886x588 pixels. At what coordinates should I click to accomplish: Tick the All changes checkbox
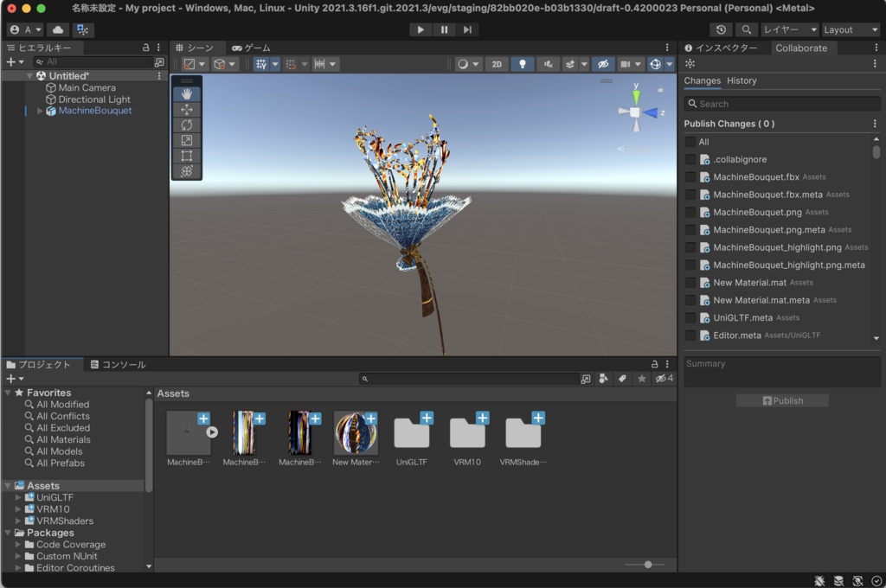pyautogui.click(x=690, y=142)
